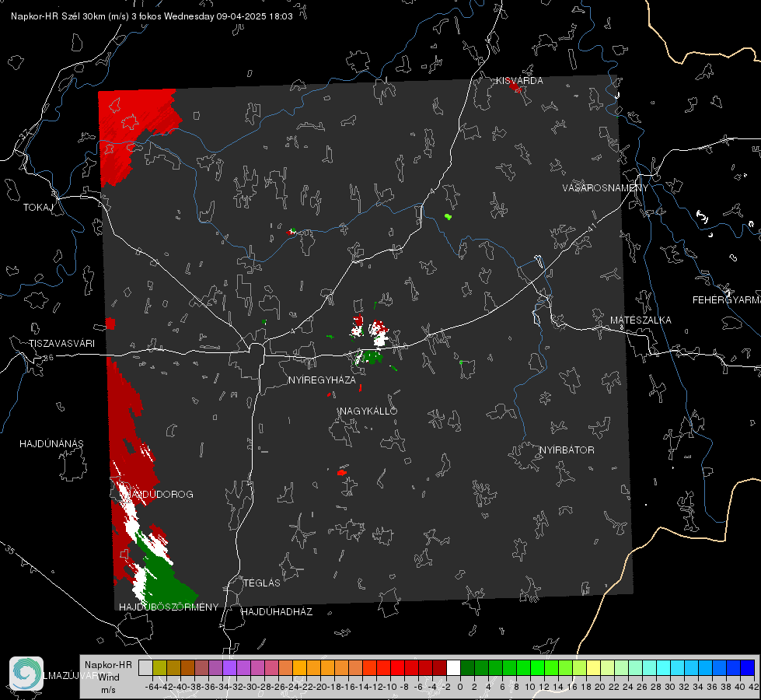This screenshot has height=700, width=761.
Task: Pick the dark blue swatch between 40 and 42
Action: [x=747, y=668]
